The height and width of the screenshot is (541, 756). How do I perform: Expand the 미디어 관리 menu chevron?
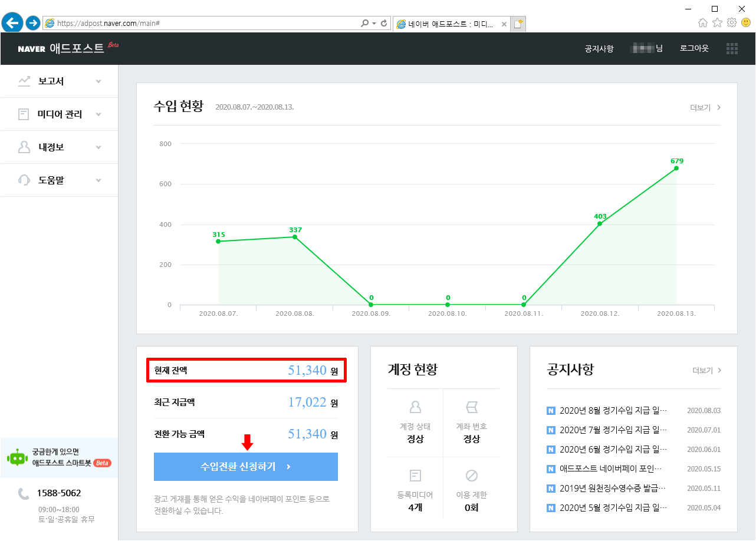98,114
